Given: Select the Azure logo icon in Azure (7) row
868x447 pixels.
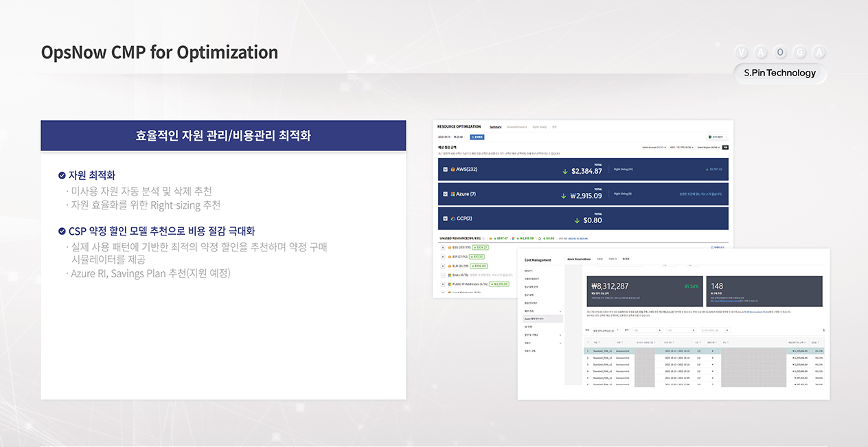Looking at the screenshot, I should tap(453, 194).
